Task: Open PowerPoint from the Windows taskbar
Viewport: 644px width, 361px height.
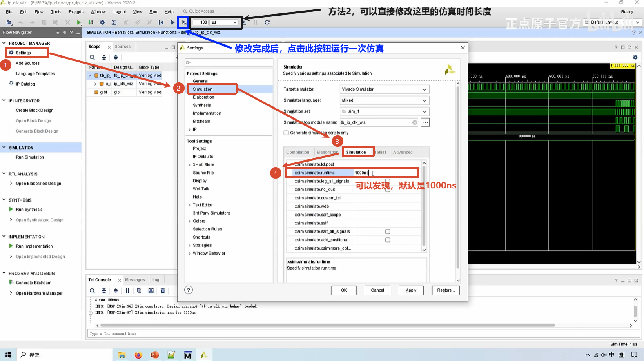Action: click(x=155, y=355)
